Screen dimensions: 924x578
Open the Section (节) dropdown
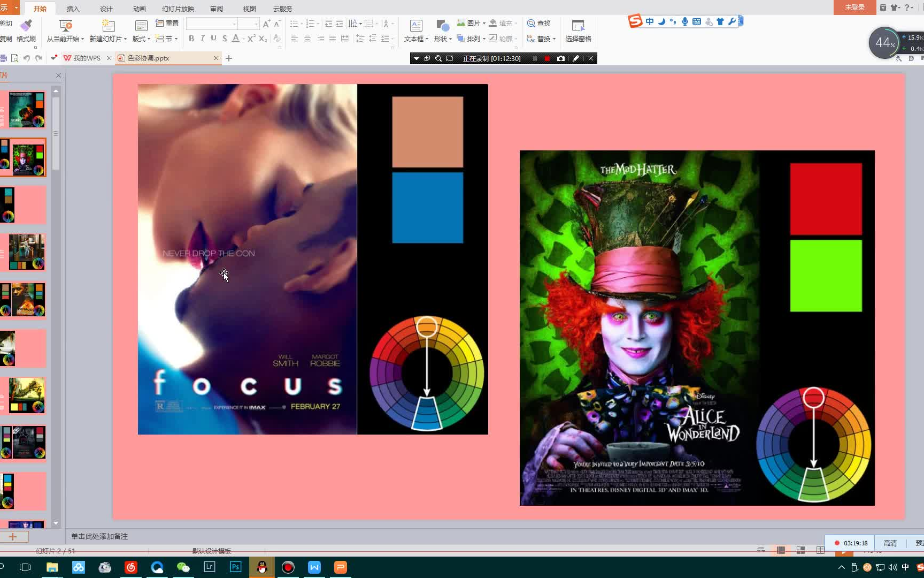point(167,39)
